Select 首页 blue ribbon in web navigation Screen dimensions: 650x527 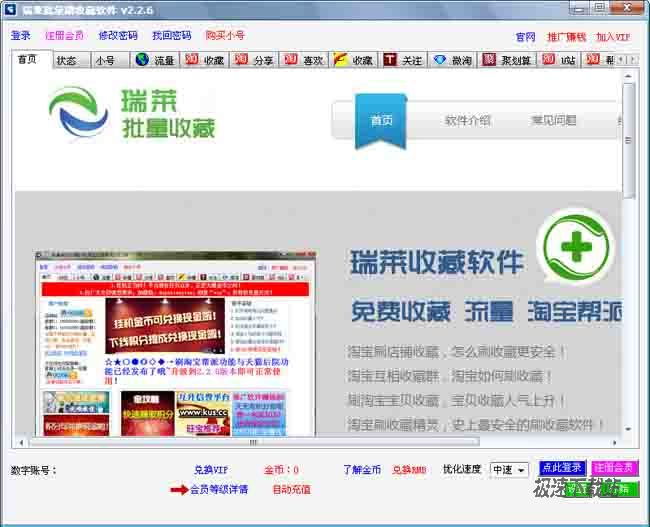pyautogui.click(x=381, y=120)
